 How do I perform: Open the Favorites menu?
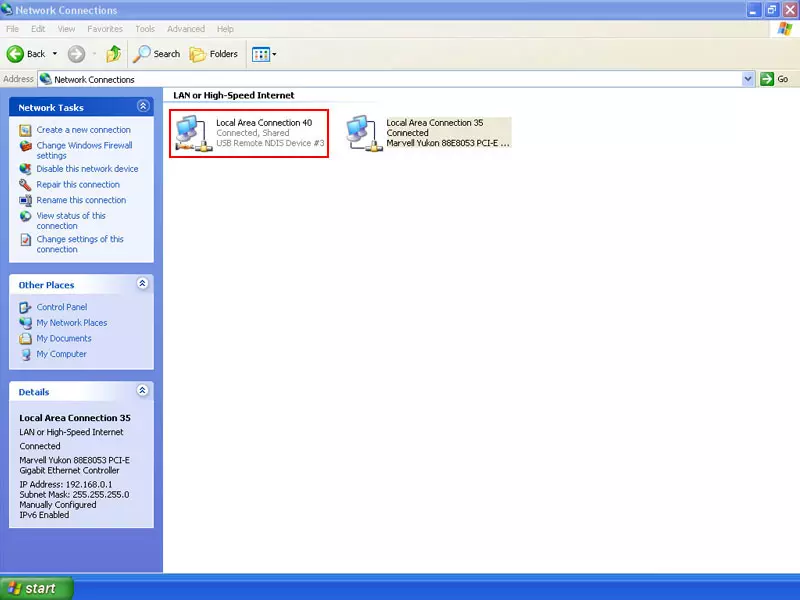105,29
